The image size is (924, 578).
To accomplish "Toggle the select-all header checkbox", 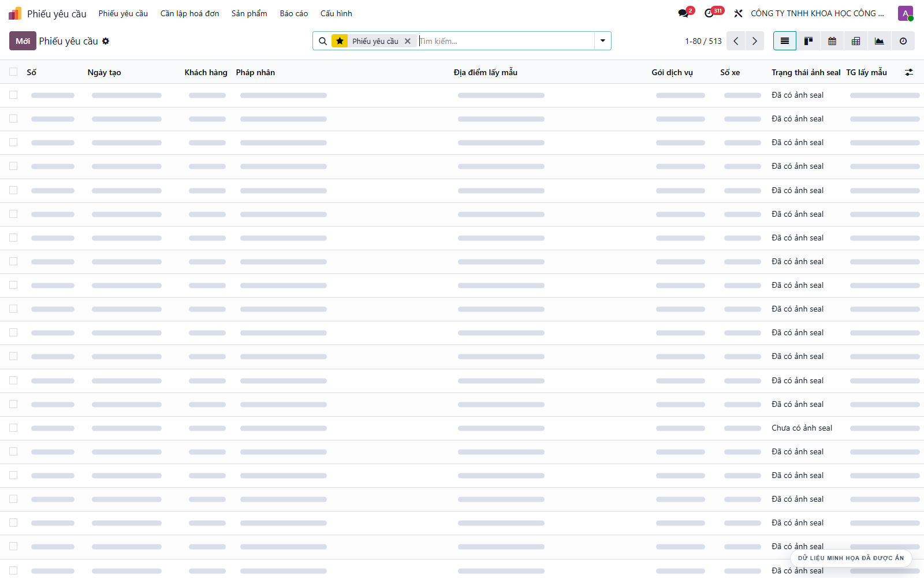I will click(13, 72).
